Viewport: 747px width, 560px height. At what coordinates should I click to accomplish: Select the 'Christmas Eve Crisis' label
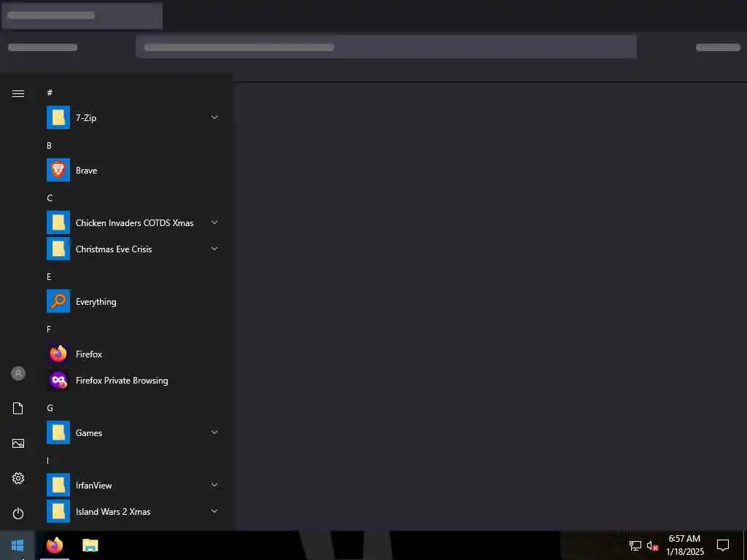pyautogui.click(x=113, y=249)
